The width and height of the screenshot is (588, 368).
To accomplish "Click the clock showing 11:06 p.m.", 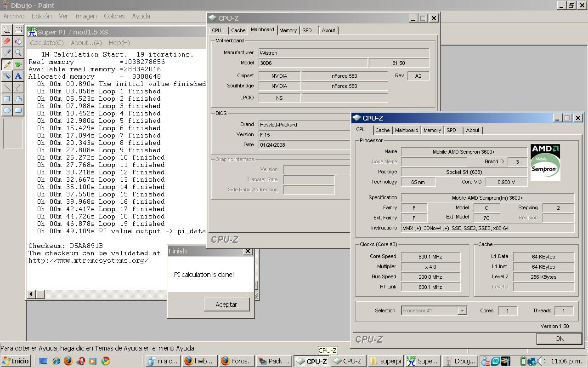I will pyautogui.click(x=566, y=361).
